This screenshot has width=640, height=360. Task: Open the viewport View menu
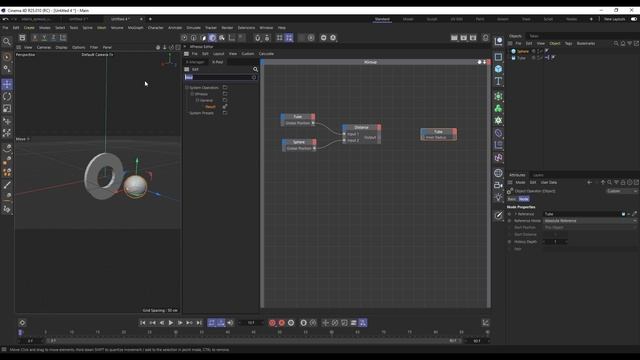28,47
